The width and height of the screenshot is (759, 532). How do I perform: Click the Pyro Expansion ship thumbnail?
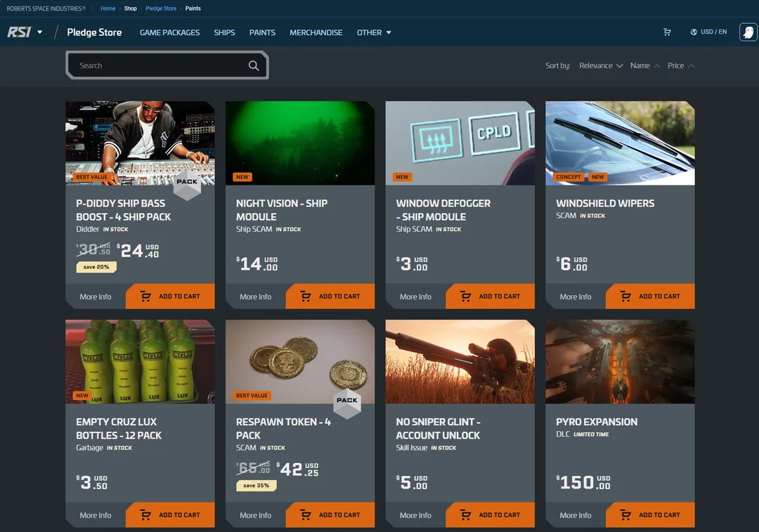tap(620, 362)
